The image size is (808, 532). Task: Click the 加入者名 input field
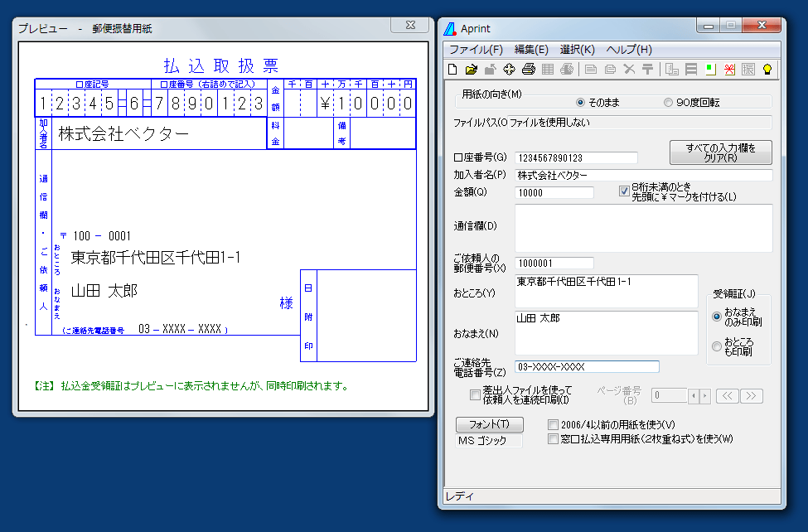644,176
